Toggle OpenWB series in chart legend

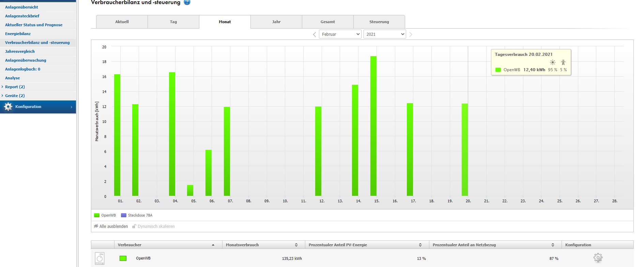tap(105, 215)
